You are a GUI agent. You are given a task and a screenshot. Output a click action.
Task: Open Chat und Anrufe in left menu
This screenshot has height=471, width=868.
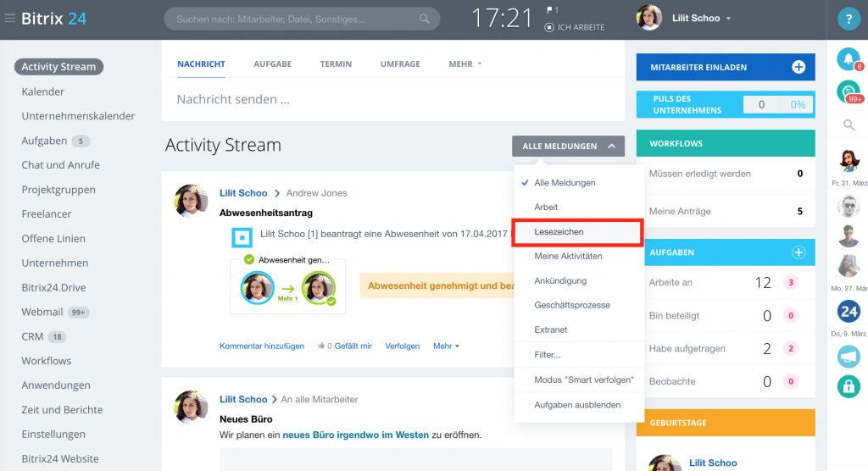[61, 165]
